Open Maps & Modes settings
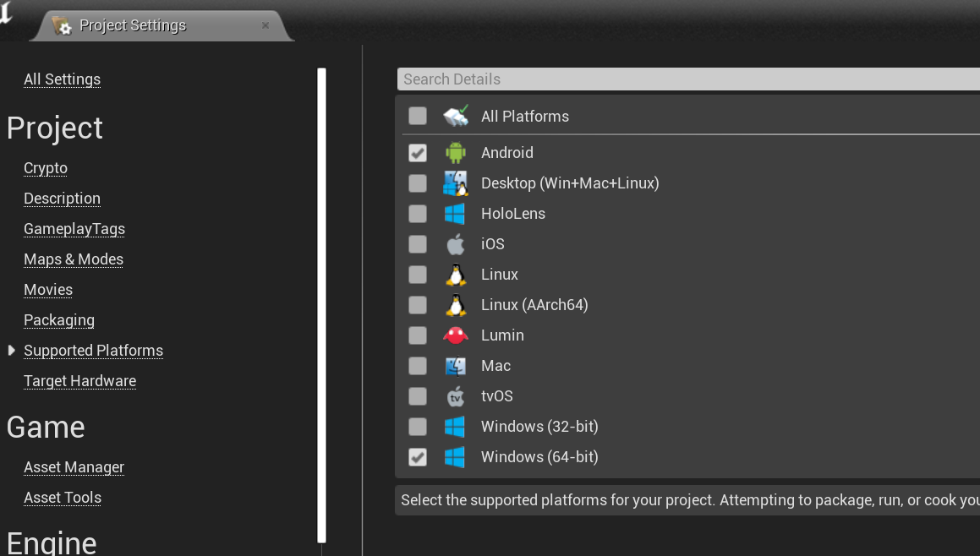Screen dimensions: 980x556 coord(74,259)
